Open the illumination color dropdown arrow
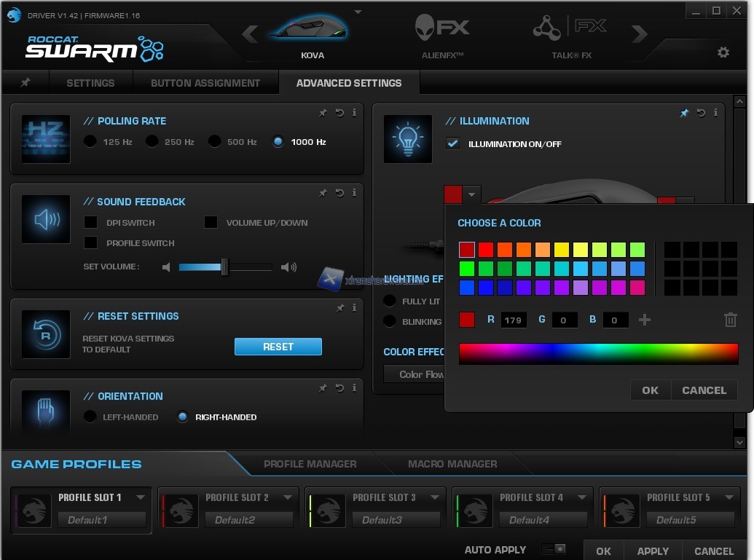754x560 pixels. click(x=472, y=194)
